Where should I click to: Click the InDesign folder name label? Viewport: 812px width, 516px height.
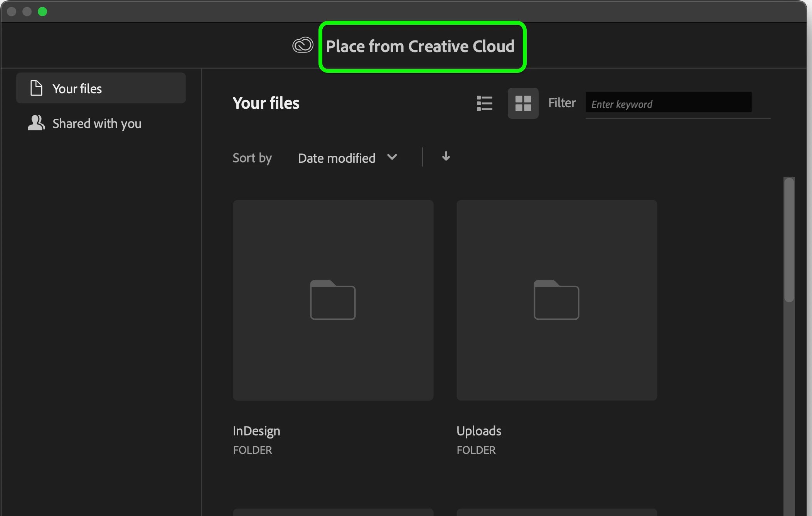(256, 431)
